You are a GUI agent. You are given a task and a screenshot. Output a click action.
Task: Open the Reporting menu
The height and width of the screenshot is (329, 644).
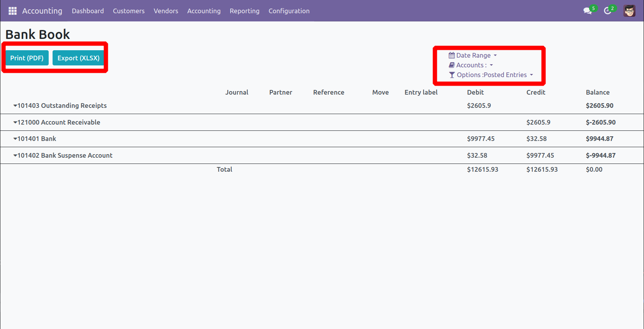tap(245, 11)
